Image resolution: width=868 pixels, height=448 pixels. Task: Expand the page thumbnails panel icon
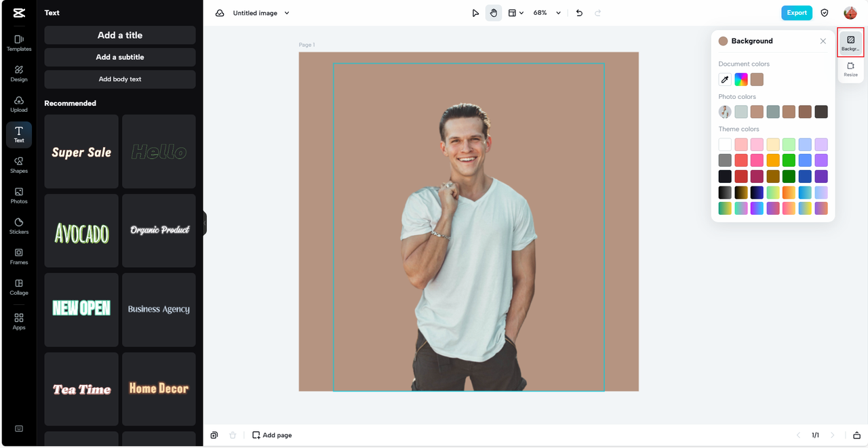(856, 435)
